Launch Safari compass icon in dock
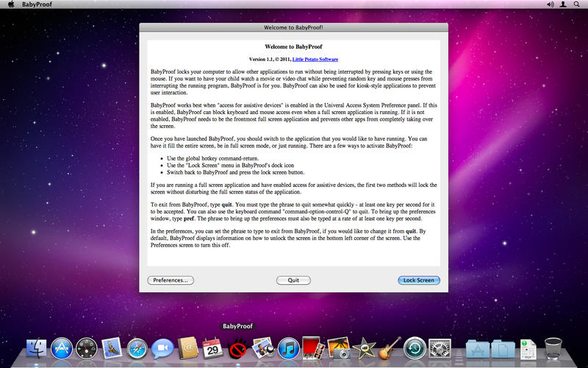 tap(137, 349)
